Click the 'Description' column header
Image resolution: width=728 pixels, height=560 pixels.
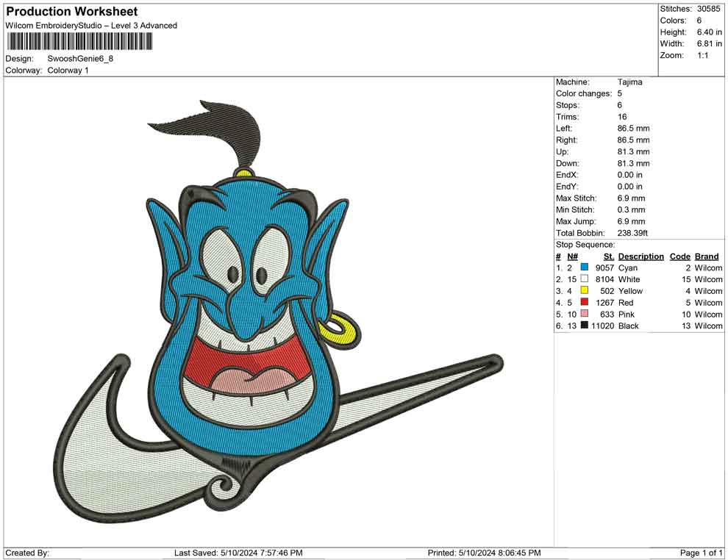[x=641, y=256]
